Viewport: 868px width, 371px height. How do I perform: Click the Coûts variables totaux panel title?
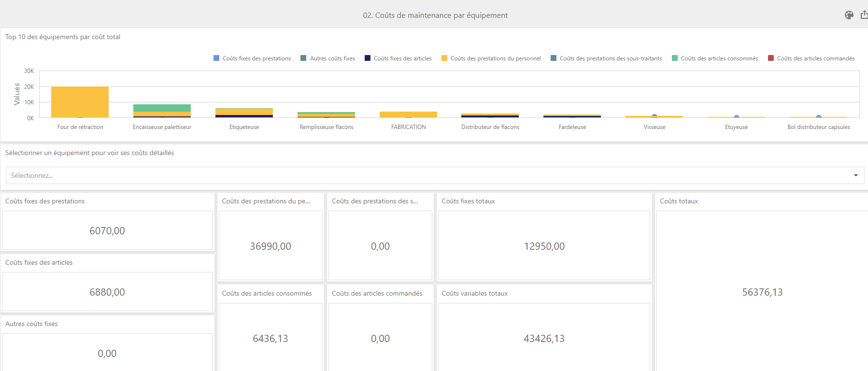coord(475,293)
